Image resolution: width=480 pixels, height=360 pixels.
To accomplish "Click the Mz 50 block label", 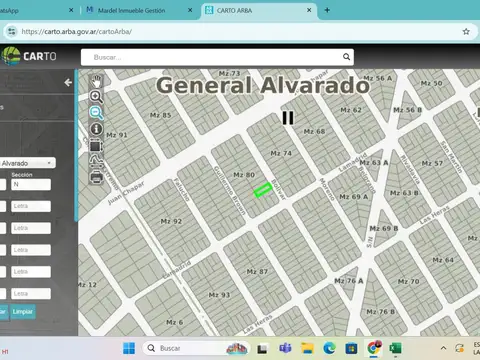I will [x=432, y=83].
